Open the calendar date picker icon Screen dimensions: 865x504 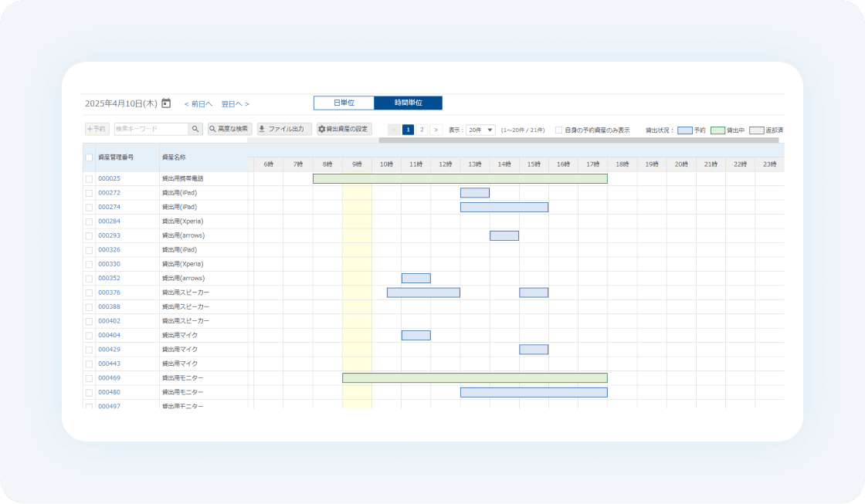tap(166, 103)
